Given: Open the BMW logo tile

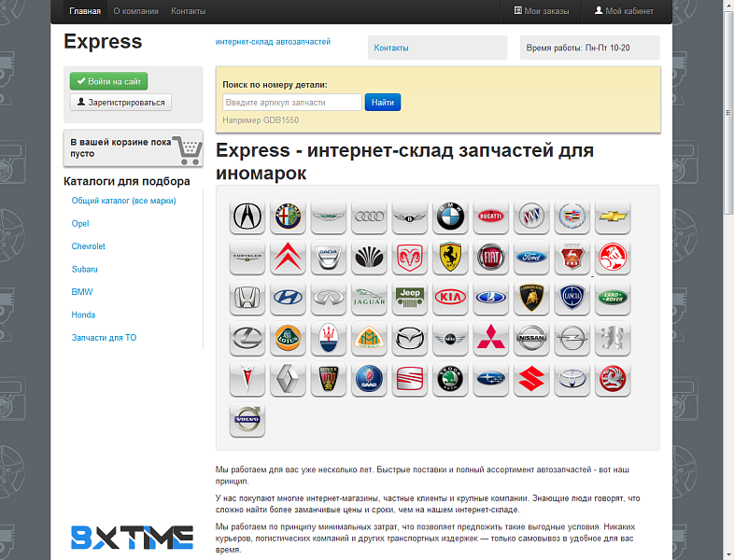Looking at the screenshot, I should (x=450, y=217).
